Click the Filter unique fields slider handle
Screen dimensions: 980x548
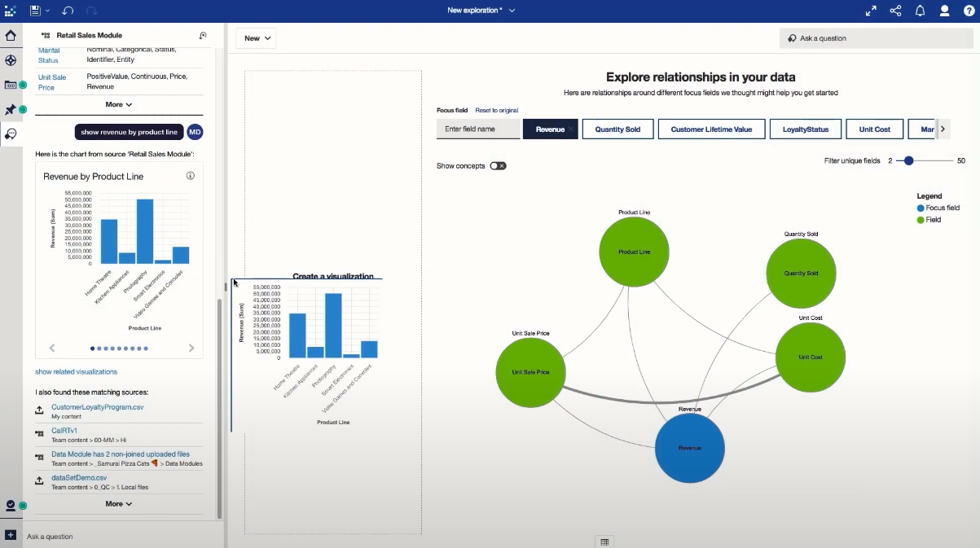pos(908,161)
